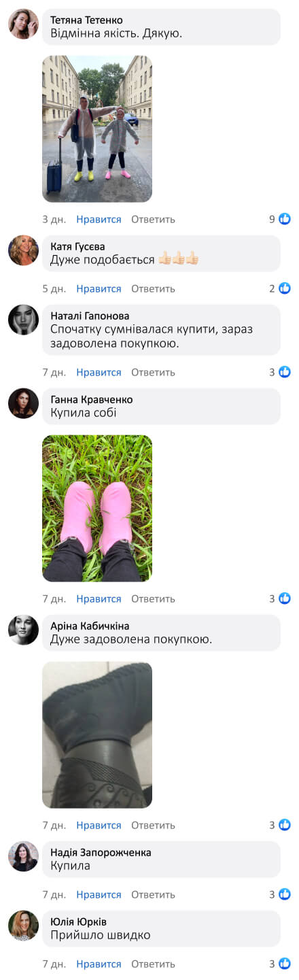Reply to Аріна Кабичкіна's comment
Viewport: 299px width, 980px height.
[153, 825]
